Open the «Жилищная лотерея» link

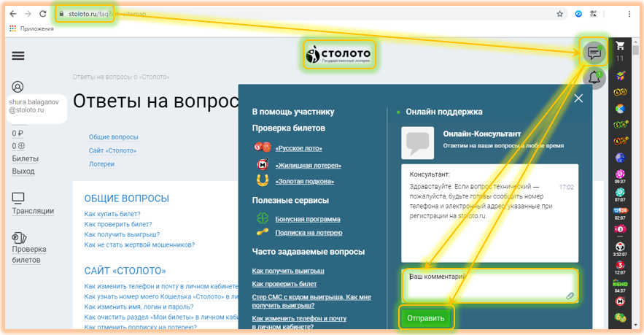point(308,166)
